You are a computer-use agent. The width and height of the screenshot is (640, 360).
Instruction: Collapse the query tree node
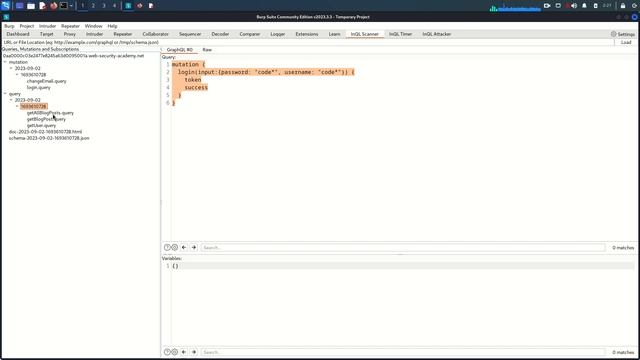pyautogui.click(x=5, y=93)
